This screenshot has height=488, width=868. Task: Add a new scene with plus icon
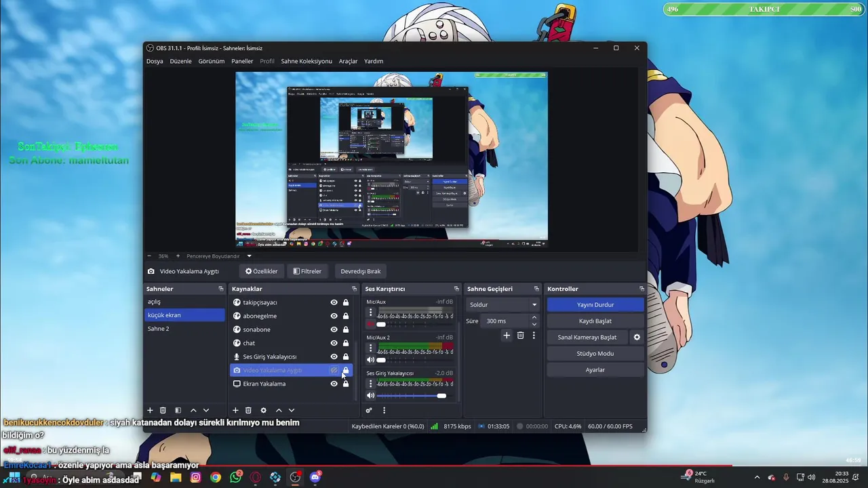150,410
